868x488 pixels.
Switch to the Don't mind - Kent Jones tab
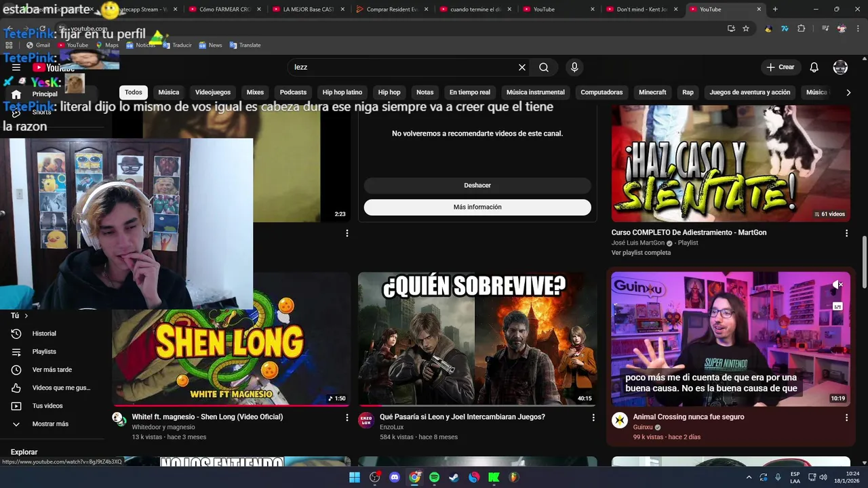642,9
